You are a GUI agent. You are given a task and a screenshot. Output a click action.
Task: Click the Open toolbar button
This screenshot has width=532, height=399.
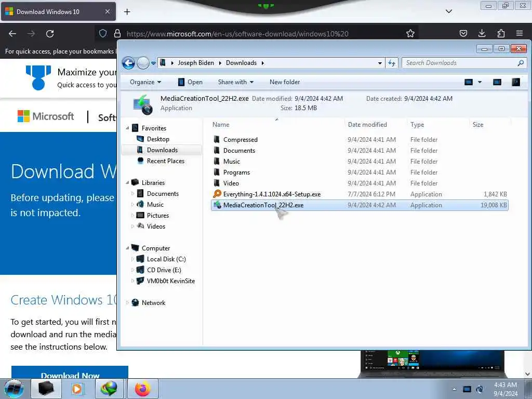[x=190, y=82]
